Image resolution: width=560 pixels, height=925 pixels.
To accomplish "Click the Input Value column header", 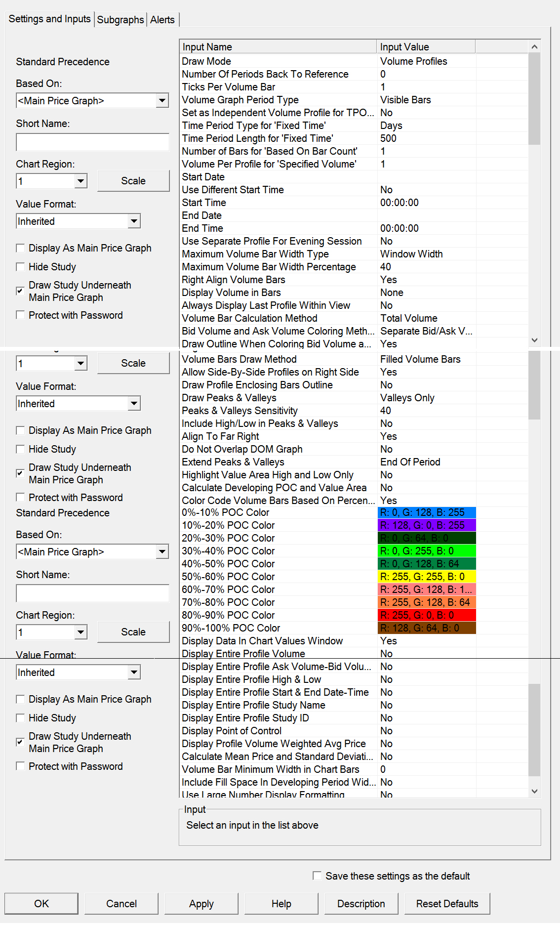I will point(426,47).
